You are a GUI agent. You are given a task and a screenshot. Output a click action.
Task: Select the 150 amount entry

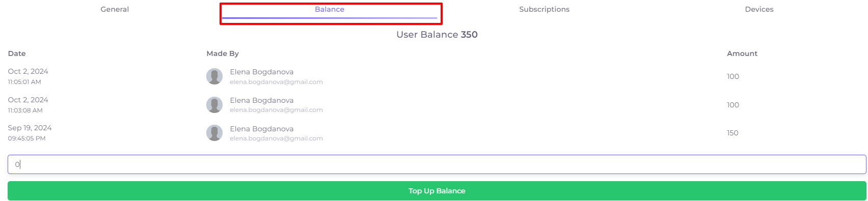click(733, 133)
